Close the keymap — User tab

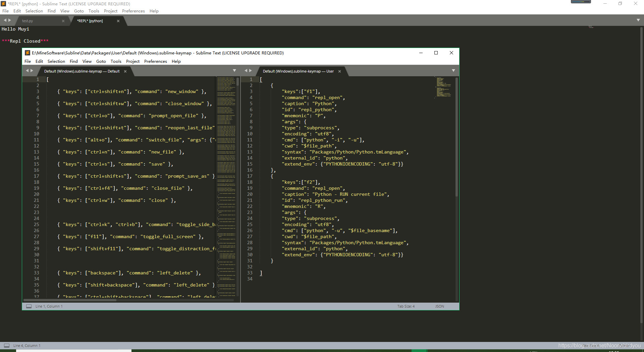click(x=339, y=71)
